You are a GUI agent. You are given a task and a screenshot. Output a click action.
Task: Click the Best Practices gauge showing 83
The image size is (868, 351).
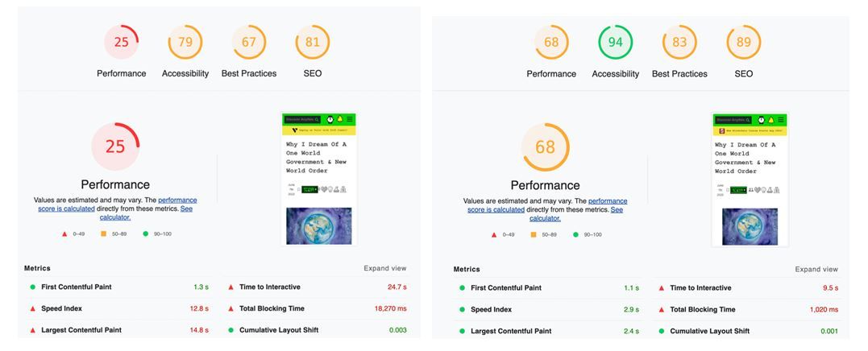pyautogui.click(x=679, y=43)
